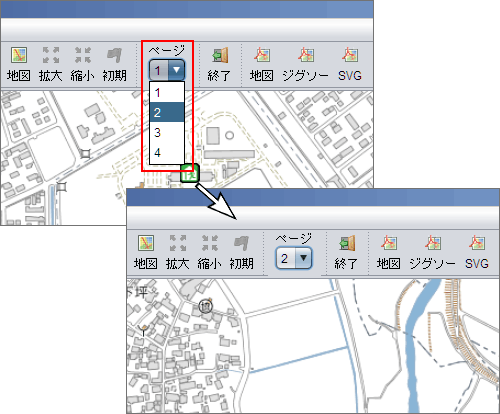Click the green emergency exit marker on map
Screen dimensions: 500x414
(x=190, y=173)
